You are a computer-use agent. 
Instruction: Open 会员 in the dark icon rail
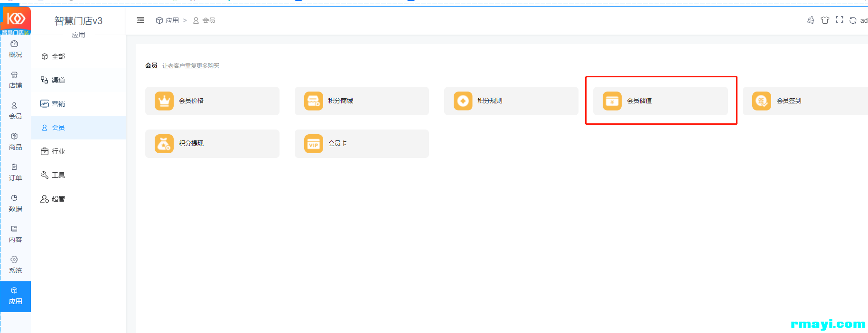coord(15,111)
